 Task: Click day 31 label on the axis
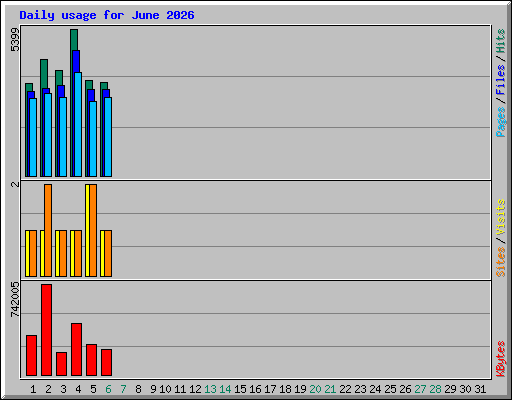click(x=480, y=389)
